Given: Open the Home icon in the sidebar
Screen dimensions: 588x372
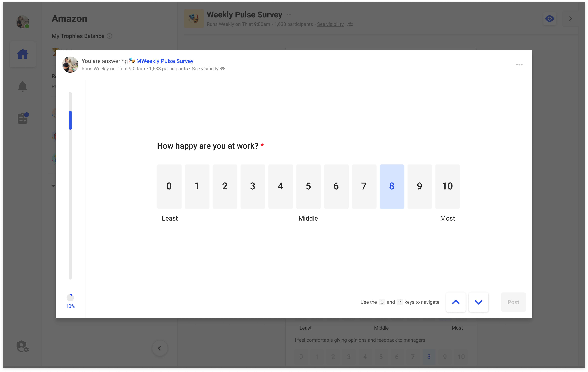Looking at the screenshot, I should click(22, 54).
